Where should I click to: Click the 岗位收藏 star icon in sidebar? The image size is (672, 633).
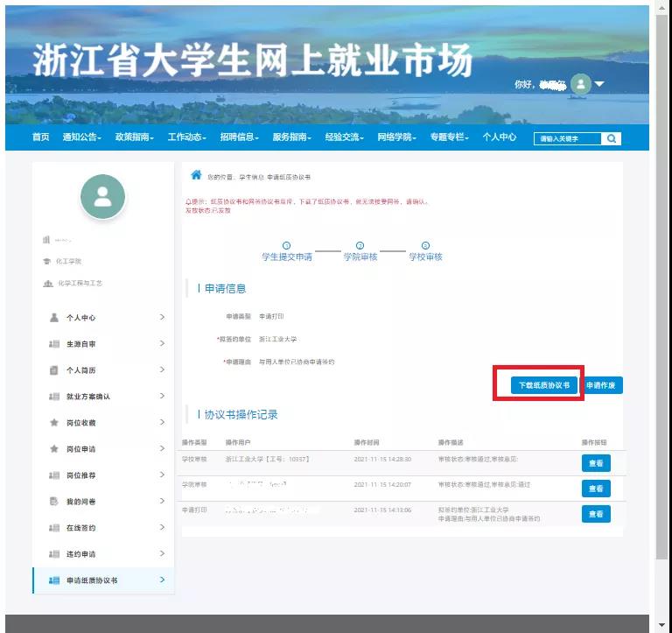(53, 423)
